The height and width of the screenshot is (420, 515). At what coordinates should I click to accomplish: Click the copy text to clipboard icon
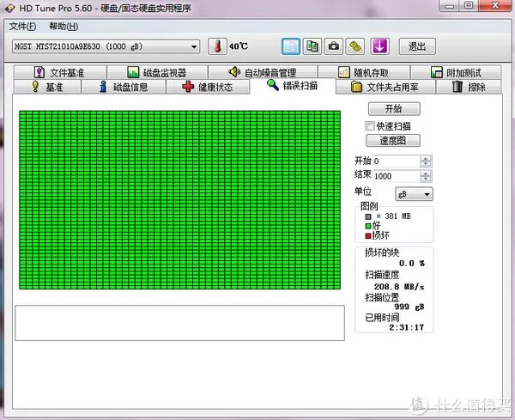point(292,46)
